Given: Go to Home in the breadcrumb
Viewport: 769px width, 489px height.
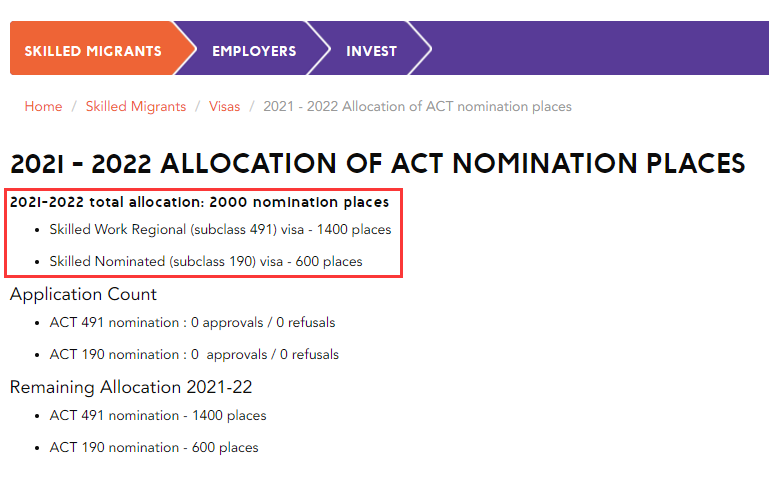Looking at the screenshot, I should (x=43, y=107).
